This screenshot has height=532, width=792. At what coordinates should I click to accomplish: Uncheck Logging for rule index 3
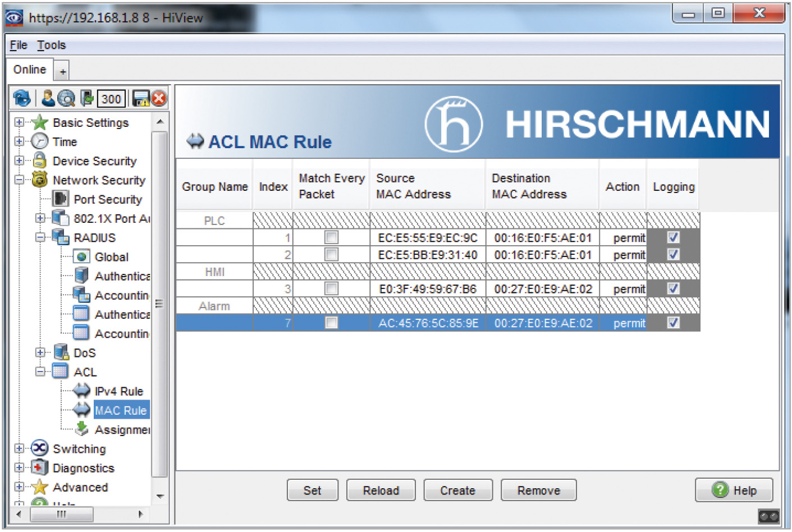pos(673,288)
